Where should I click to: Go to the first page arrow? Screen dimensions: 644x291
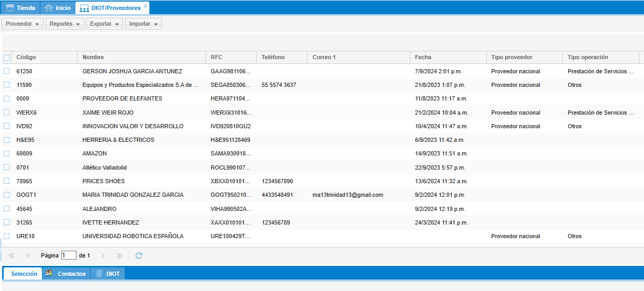pos(12,256)
